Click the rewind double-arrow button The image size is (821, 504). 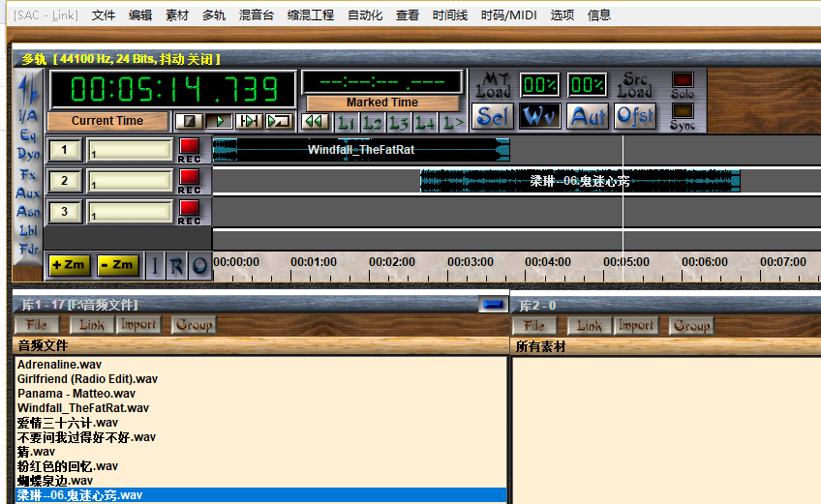click(314, 122)
